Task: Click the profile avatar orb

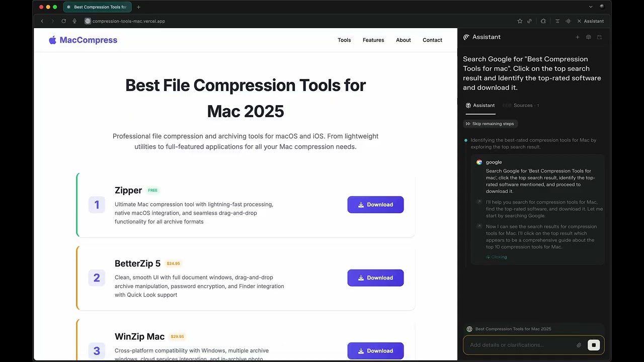Action: pyautogui.click(x=602, y=7)
